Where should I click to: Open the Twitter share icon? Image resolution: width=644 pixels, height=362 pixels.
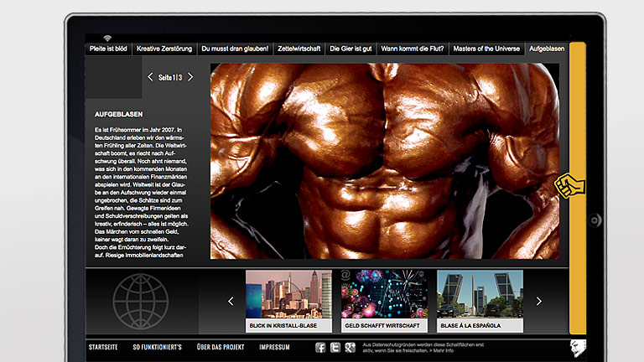335,348
